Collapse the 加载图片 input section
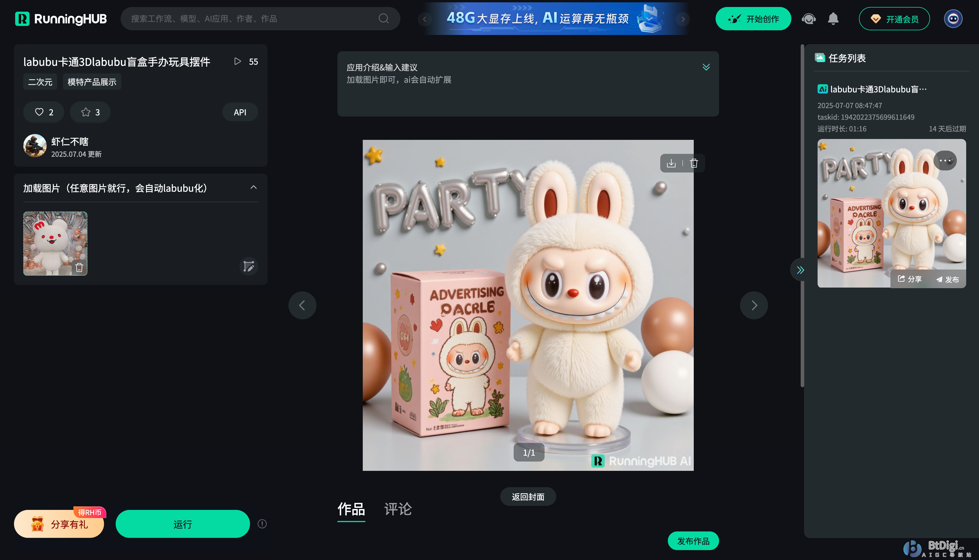 pos(253,188)
